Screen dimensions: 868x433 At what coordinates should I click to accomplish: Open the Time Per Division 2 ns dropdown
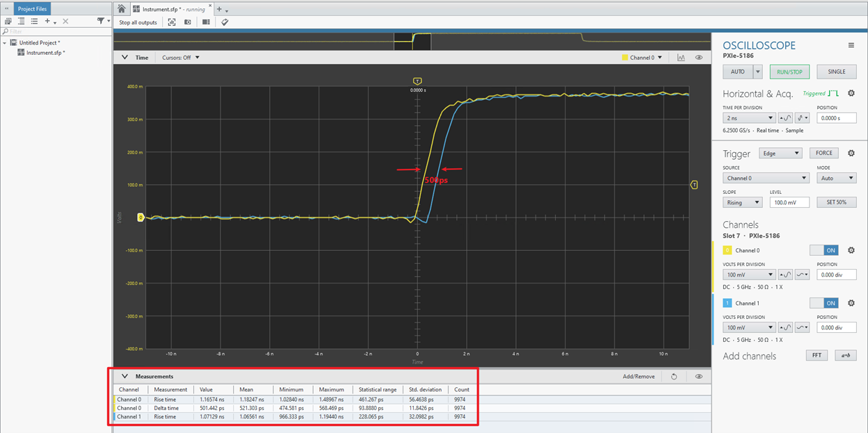point(749,118)
